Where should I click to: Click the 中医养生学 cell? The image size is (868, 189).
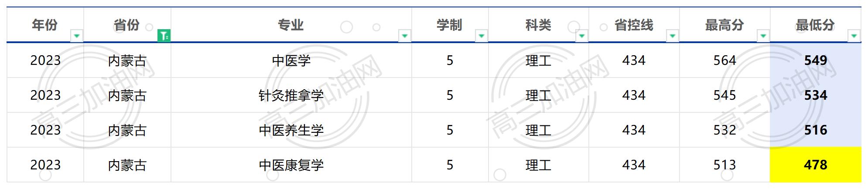pos(291,130)
